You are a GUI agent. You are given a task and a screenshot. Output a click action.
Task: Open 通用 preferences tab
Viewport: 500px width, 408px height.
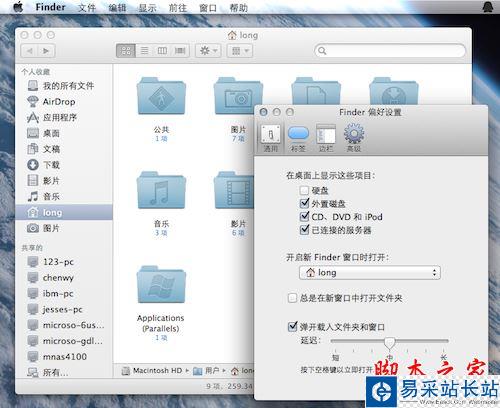tap(271, 138)
